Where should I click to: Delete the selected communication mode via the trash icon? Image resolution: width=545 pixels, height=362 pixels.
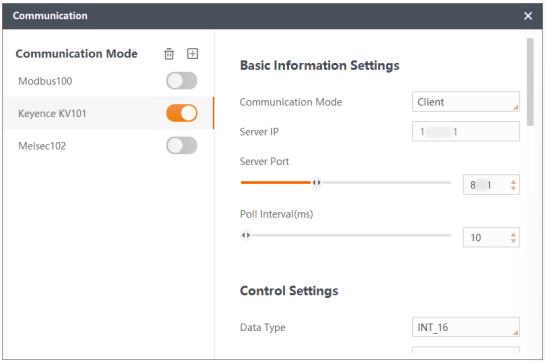click(x=169, y=54)
